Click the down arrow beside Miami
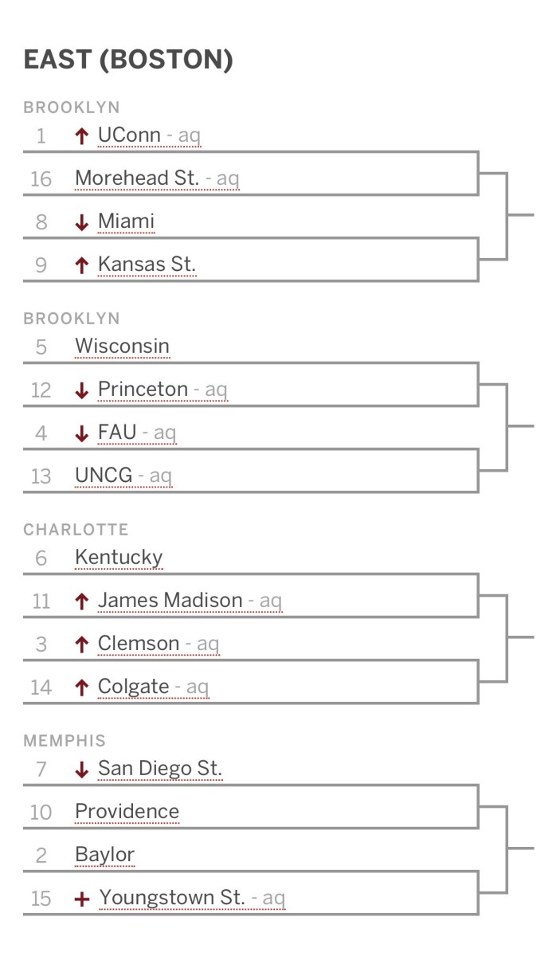Image resolution: width=560 pixels, height=956 pixels. pos(81,222)
